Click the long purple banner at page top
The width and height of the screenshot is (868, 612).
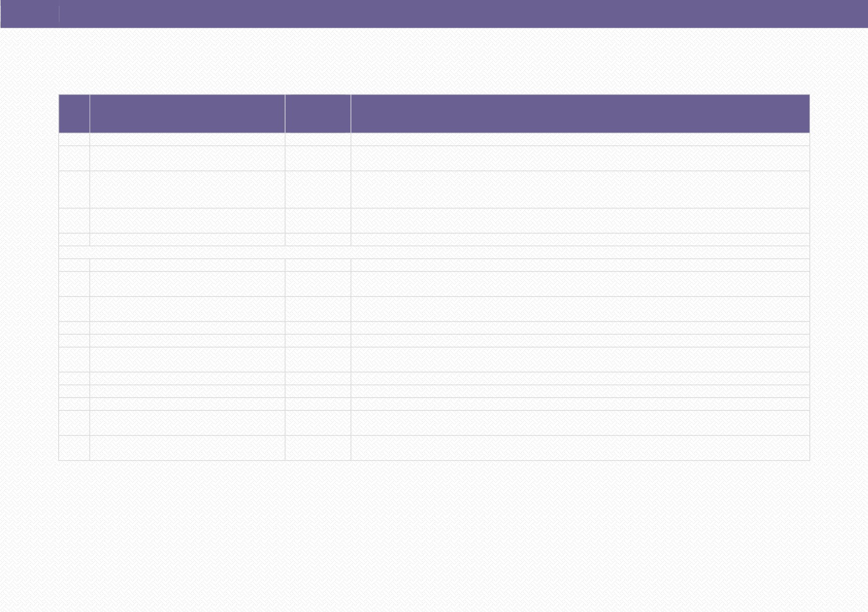coord(464,14)
